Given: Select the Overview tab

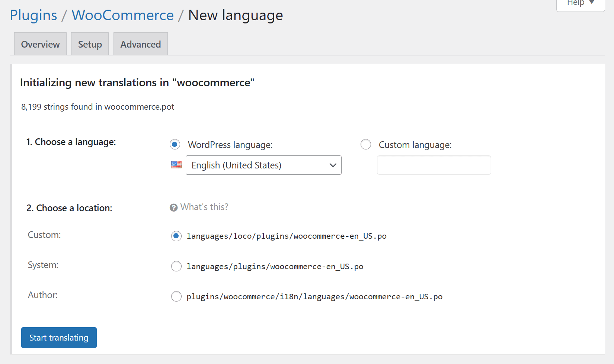Looking at the screenshot, I should click(40, 44).
